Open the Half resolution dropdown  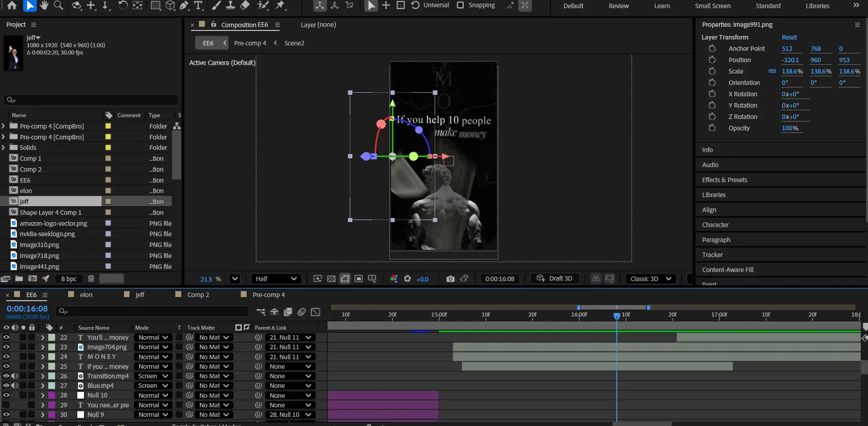(276, 279)
